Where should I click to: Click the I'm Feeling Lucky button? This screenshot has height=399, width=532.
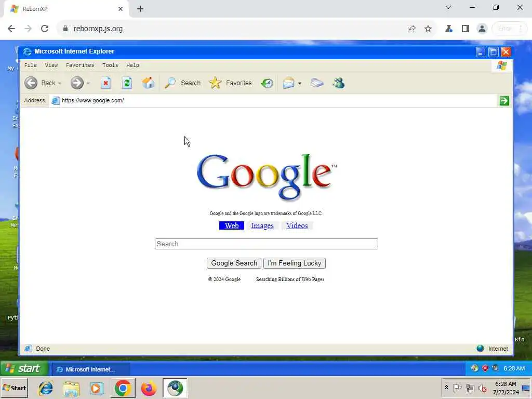[295, 263]
